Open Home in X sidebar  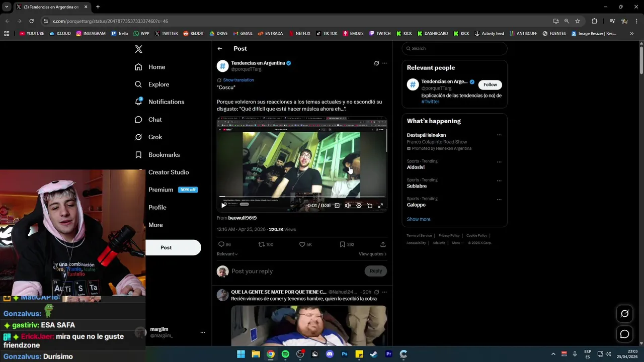(150, 67)
